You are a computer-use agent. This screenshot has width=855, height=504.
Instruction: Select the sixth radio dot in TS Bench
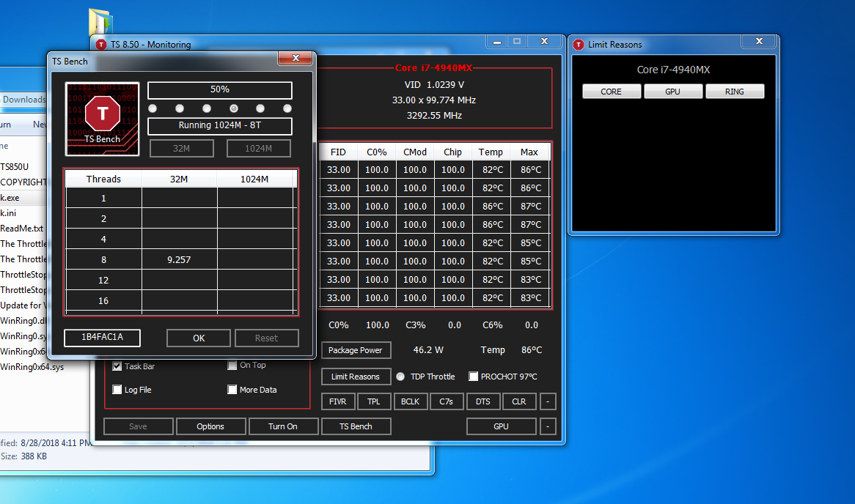(287, 108)
